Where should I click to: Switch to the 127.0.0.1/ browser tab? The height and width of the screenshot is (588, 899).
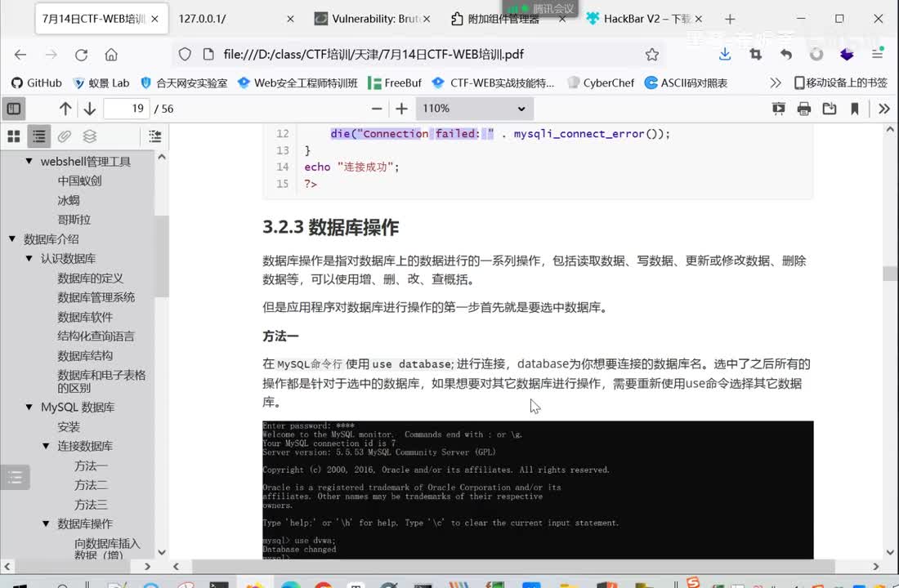[235, 19]
